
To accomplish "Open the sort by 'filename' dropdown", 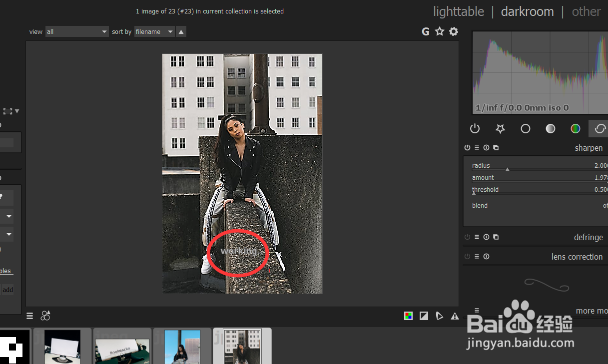I will [154, 31].
